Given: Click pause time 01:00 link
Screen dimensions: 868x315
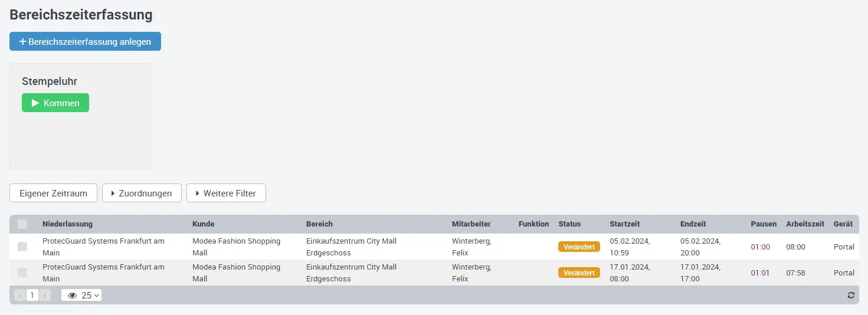Looking at the screenshot, I should pos(760,247).
